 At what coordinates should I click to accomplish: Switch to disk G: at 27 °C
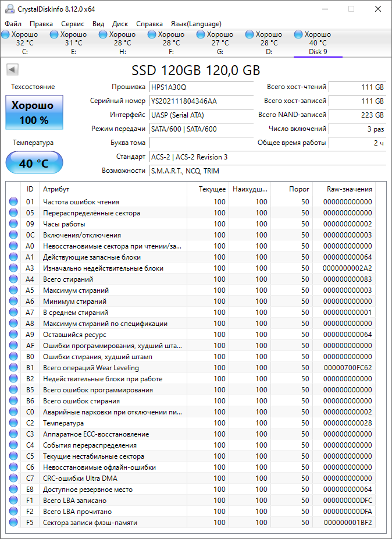pos(220,43)
